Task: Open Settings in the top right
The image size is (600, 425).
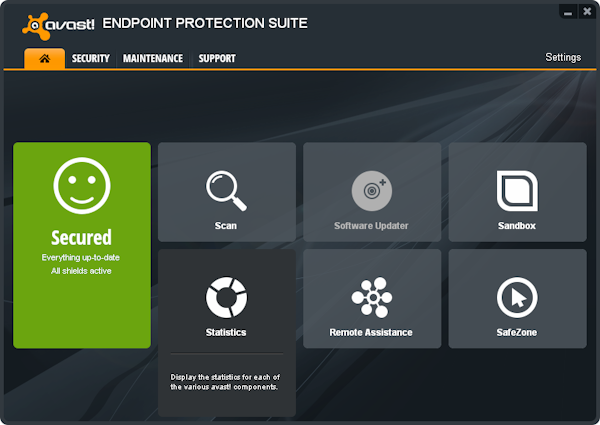Action: (563, 57)
